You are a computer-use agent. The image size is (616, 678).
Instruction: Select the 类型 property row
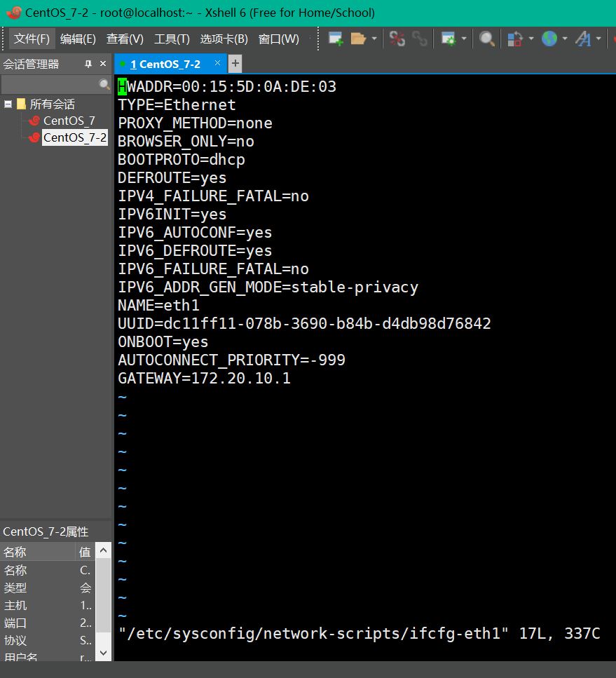48,588
